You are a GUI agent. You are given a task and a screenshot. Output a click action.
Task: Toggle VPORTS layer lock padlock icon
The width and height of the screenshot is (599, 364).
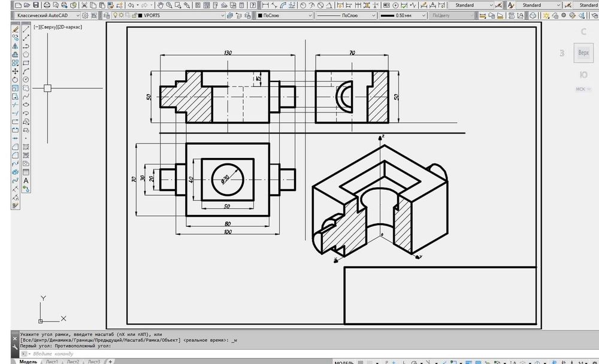click(x=134, y=16)
